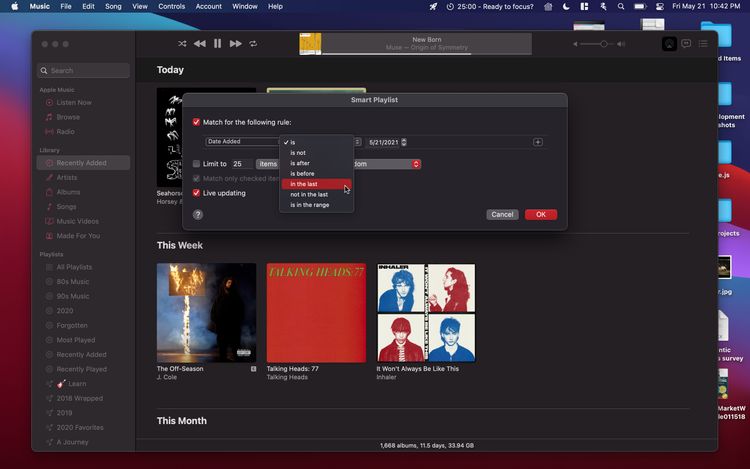Choose 'in the last' condition option
The height and width of the screenshot is (469, 750).
(316, 184)
